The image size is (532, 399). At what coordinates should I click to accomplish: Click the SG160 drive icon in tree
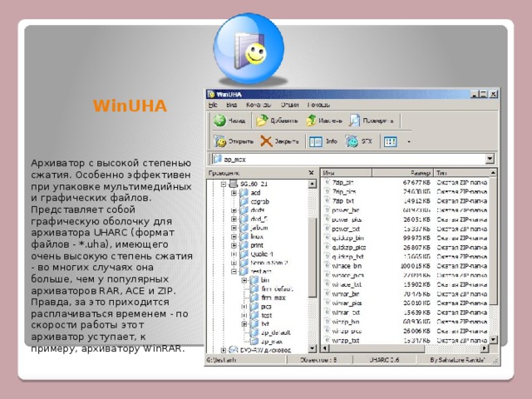pyautogui.click(x=234, y=184)
